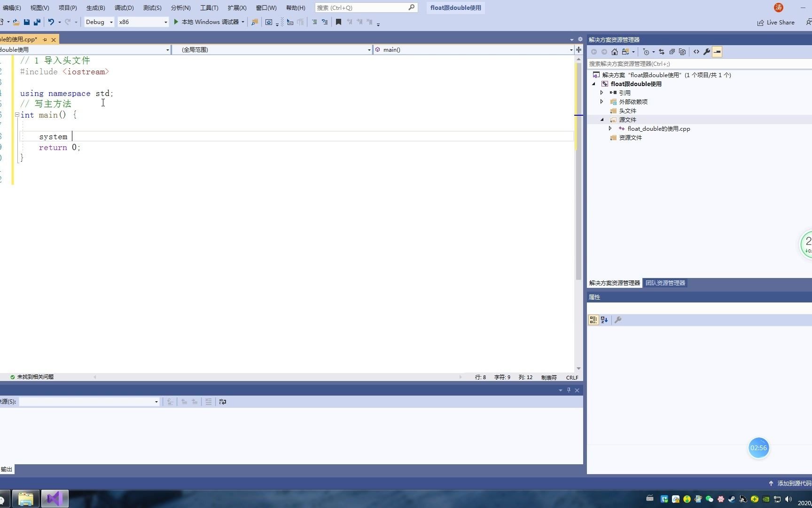The height and width of the screenshot is (508, 812).
Task: Click the Switch Views icon in Solution Explorer
Action: [x=625, y=52]
